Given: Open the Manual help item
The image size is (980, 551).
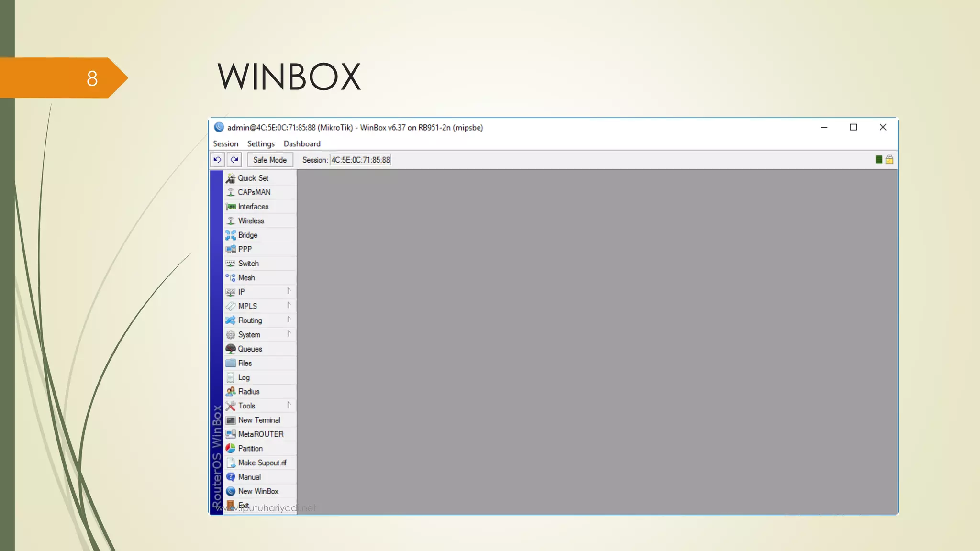Looking at the screenshot, I should click(260, 477).
